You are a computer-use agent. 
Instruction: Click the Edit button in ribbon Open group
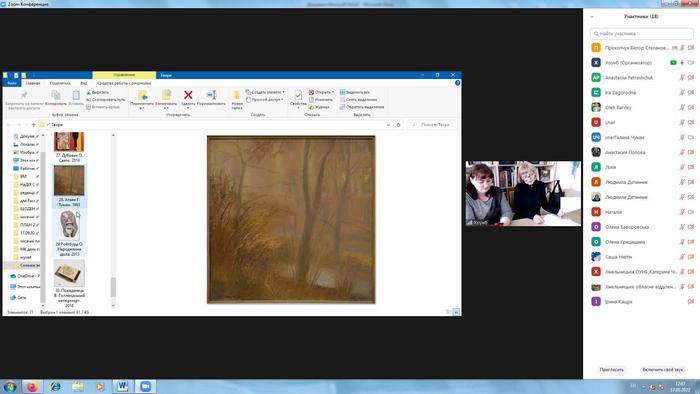(321, 100)
